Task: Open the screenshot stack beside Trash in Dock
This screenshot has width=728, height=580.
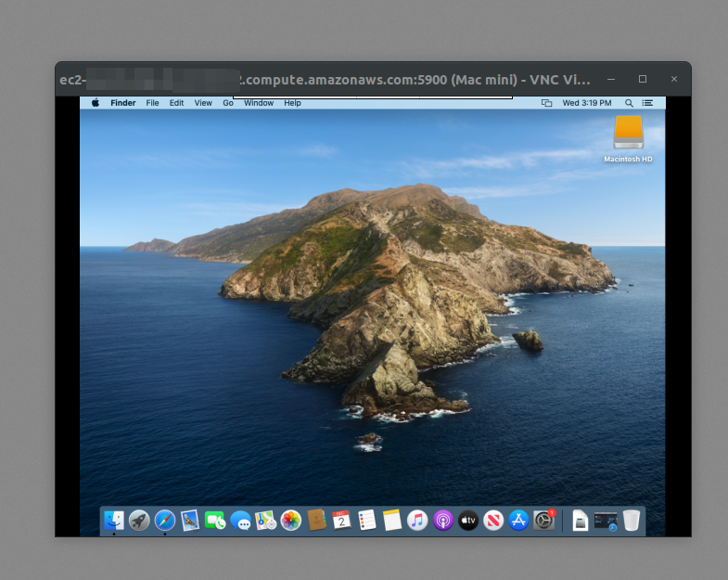Action: (x=606, y=521)
